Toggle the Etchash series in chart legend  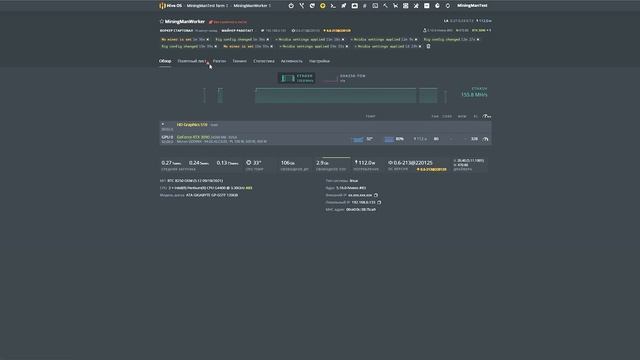coord(297,78)
